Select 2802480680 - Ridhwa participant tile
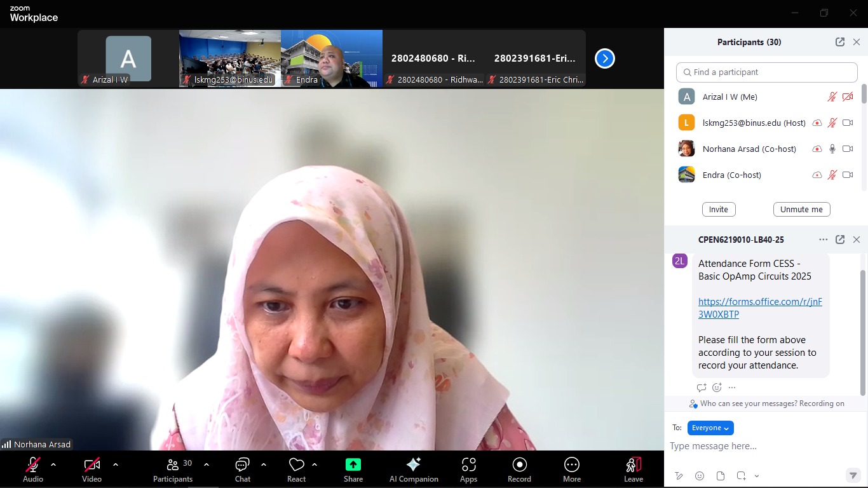 coord(433,58)
